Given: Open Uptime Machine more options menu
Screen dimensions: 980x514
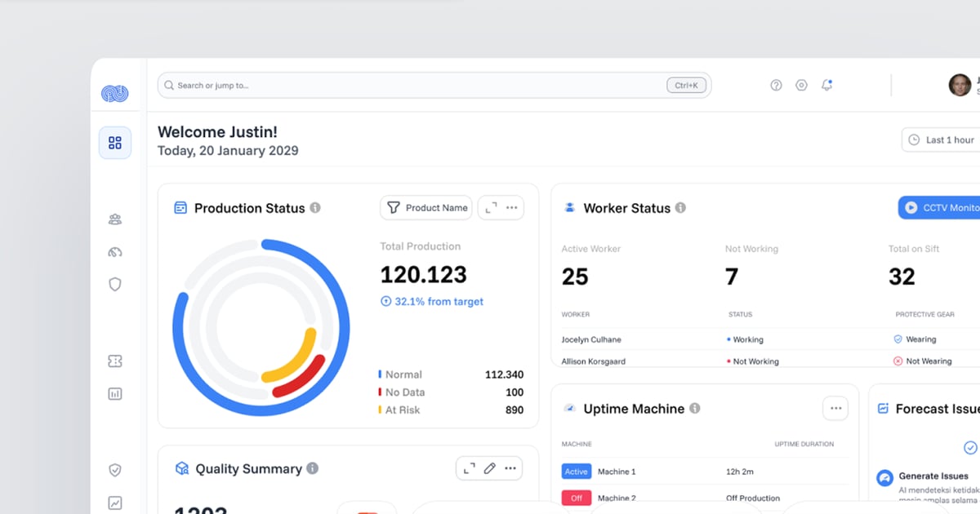Looking at the screenshot, I should [x=835, y=409].
